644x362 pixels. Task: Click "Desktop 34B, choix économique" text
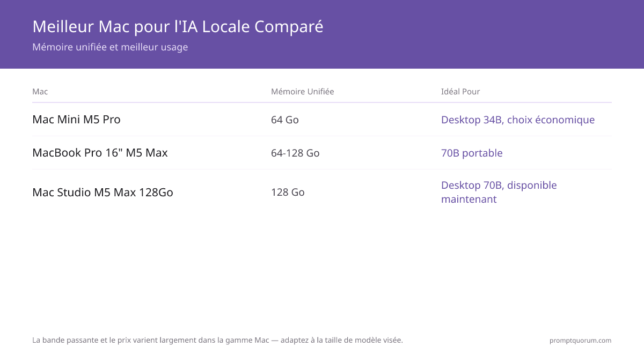coord(518,120)
